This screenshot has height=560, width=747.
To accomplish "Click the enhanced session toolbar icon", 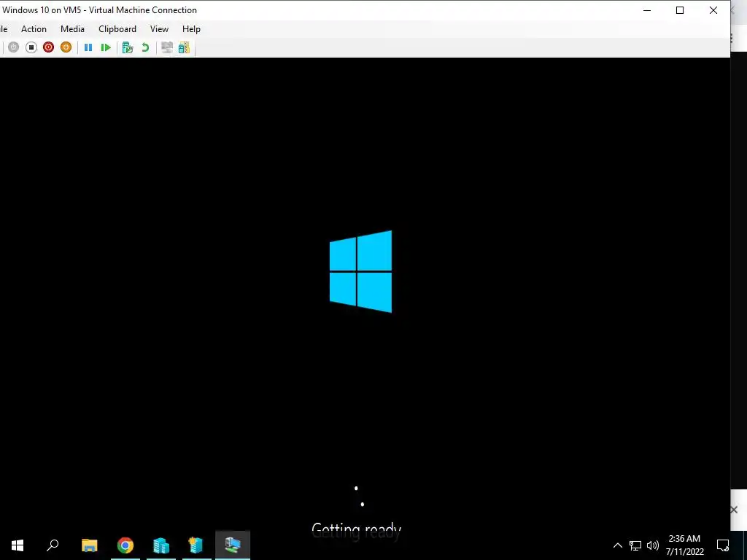I will pos(184,47).
